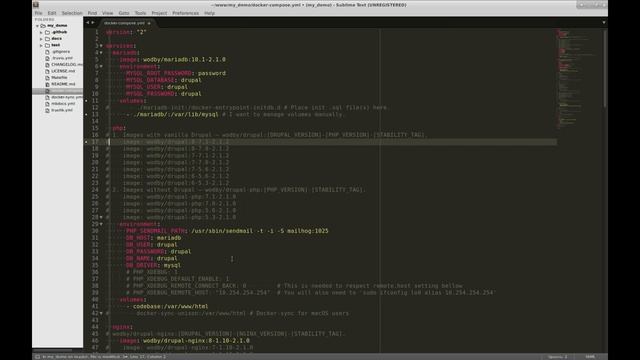
Task: Expand the docs folder arrow
Action: point(41,39)
